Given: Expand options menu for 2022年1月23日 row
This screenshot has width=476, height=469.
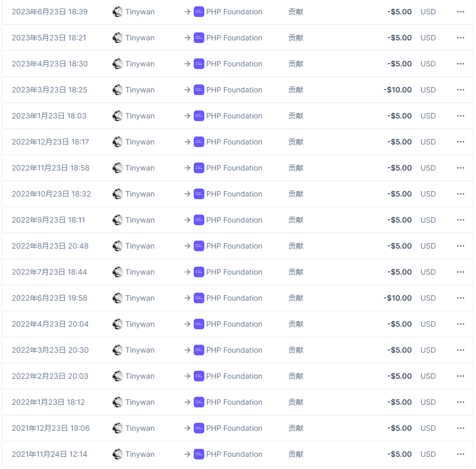Looking at the screenshot, I should (460, 402).
